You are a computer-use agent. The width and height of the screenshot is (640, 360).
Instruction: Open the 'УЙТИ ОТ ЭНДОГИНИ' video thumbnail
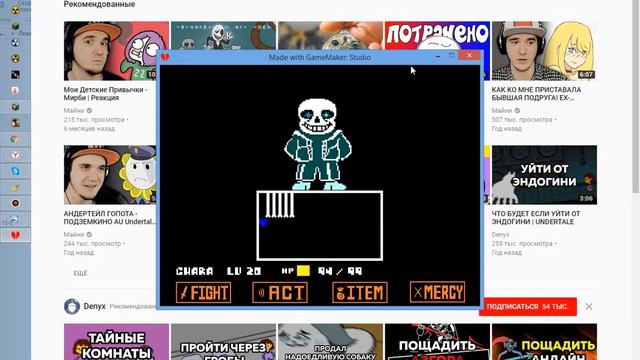[544, 175]
